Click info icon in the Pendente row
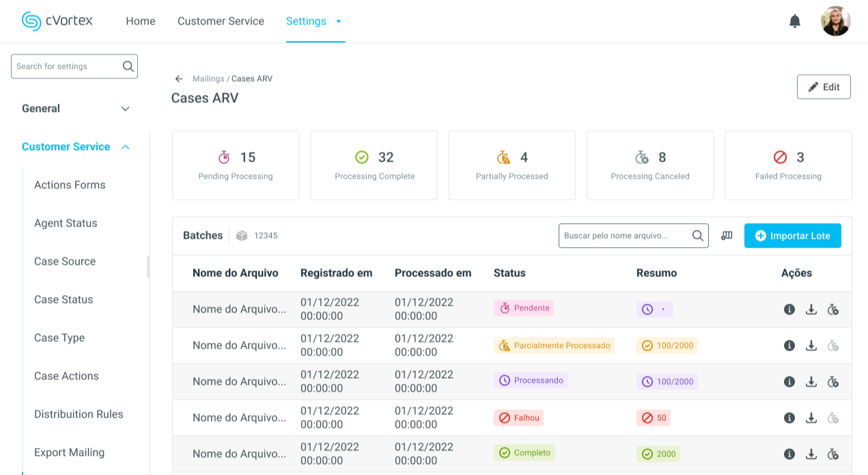Screen dimensions: 868x475 click(x=789, y=309)
